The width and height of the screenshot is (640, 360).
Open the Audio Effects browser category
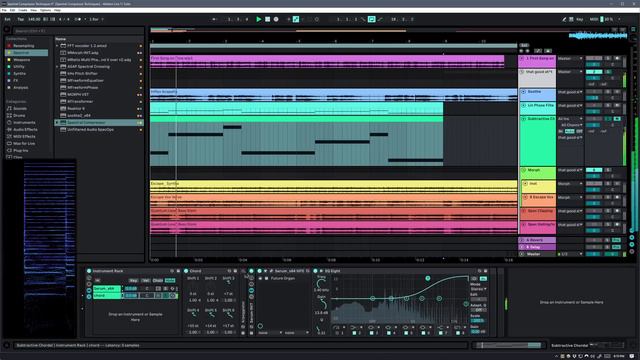(25, 129)
